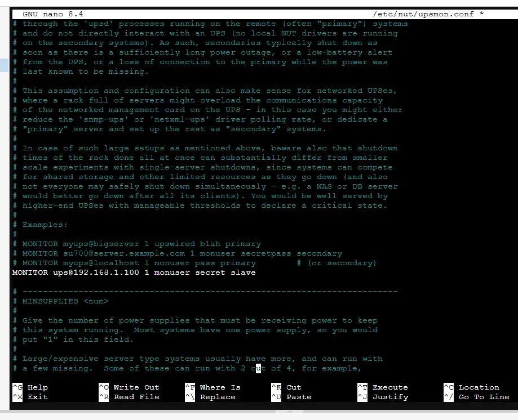Click the ^/ Go To Line shortcut

(476, 397)
